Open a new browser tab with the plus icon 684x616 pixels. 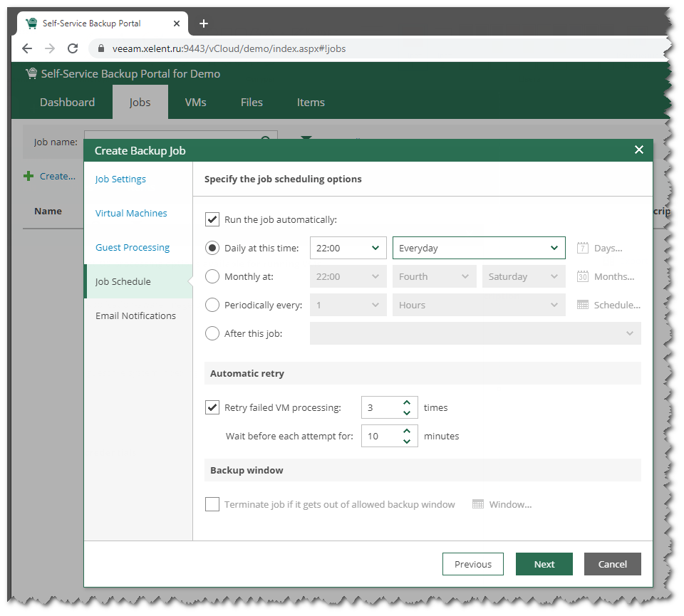(203, 24)
